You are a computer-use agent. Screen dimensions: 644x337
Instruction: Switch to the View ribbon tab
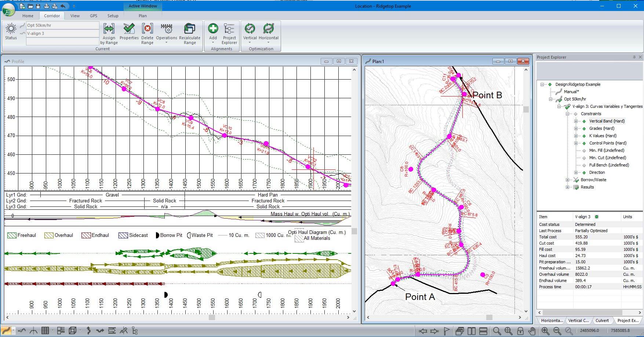75,16
